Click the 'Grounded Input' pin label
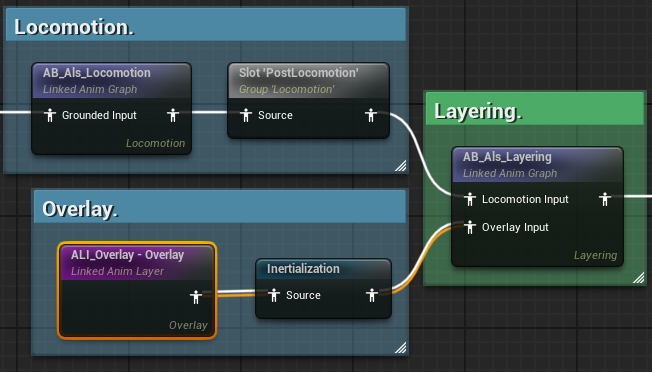The width and height of the screenshot is (652, 372). click(x=99, y=115)
